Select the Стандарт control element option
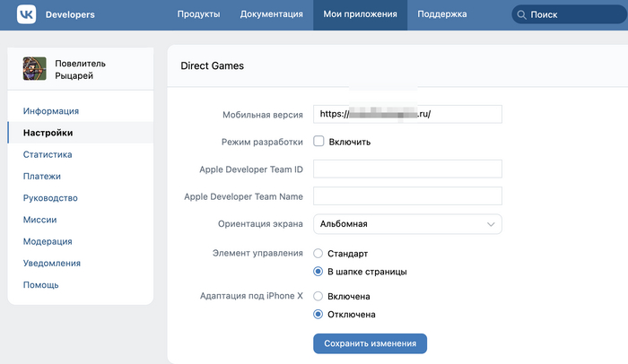This screenshot has height=364, width=628. point(318,254)
